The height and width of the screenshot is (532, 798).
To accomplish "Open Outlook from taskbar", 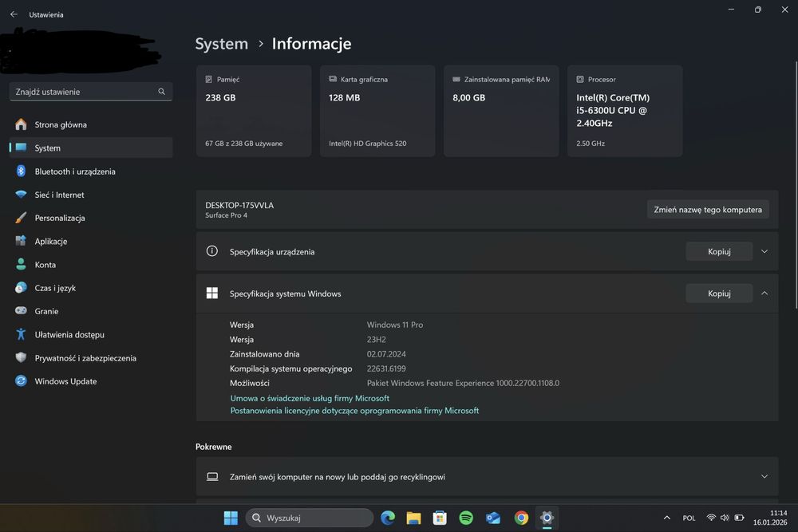I will (x=492, y=518).
